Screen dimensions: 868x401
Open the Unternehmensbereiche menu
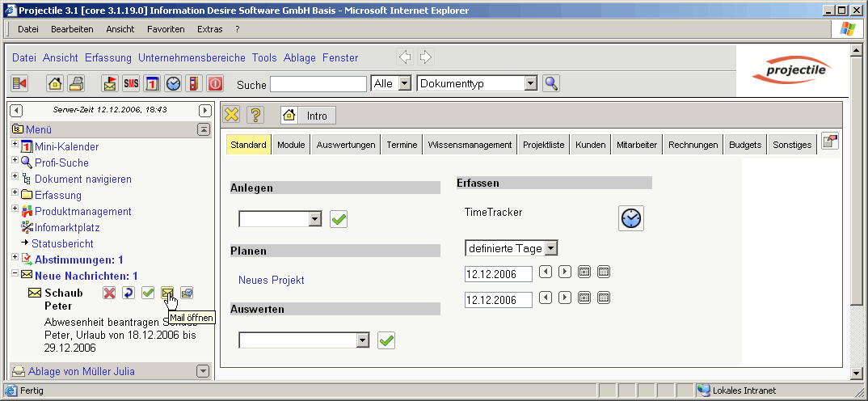point(192,57)
